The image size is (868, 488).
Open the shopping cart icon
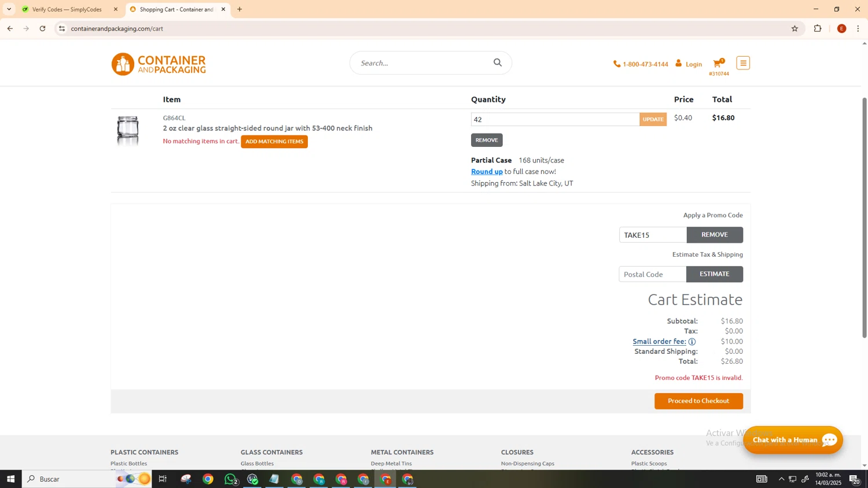718,64
